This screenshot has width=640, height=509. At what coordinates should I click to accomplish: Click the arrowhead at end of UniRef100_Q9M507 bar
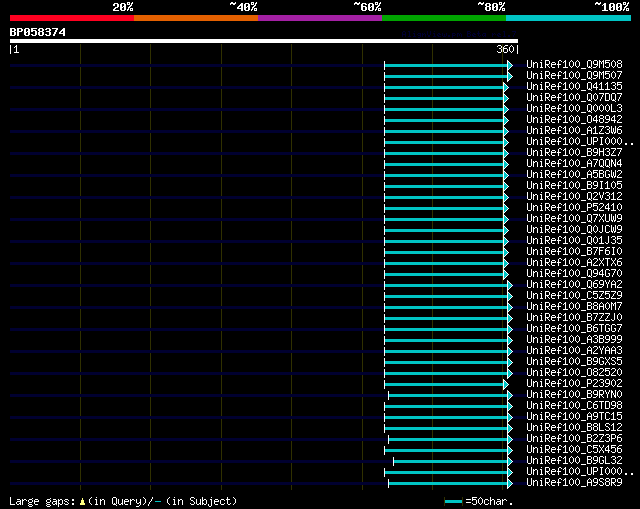510,76
